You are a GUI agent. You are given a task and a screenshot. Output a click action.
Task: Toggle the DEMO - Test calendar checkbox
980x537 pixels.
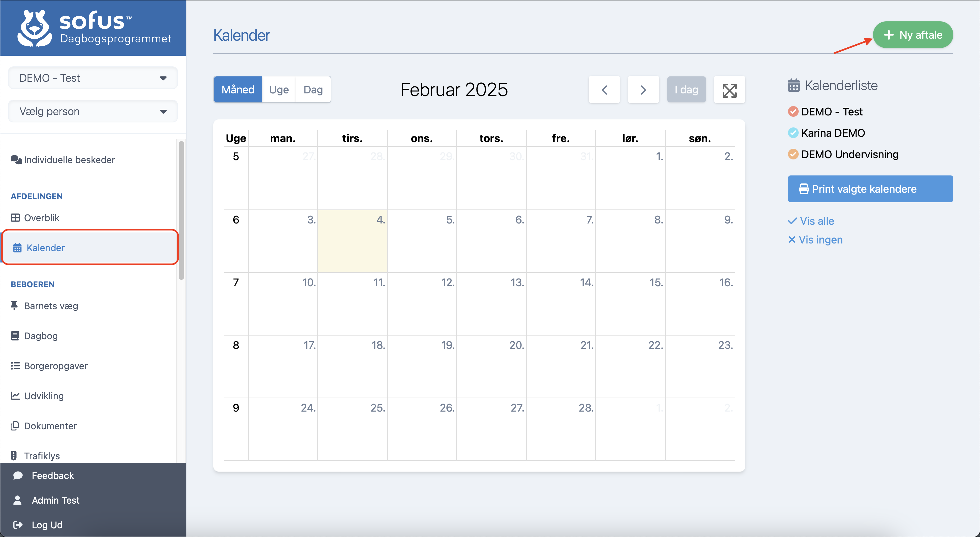click(793, 111)
